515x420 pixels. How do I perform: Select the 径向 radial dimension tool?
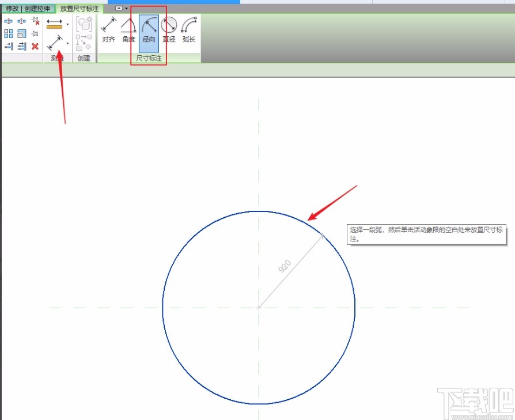tap(149, 33)
